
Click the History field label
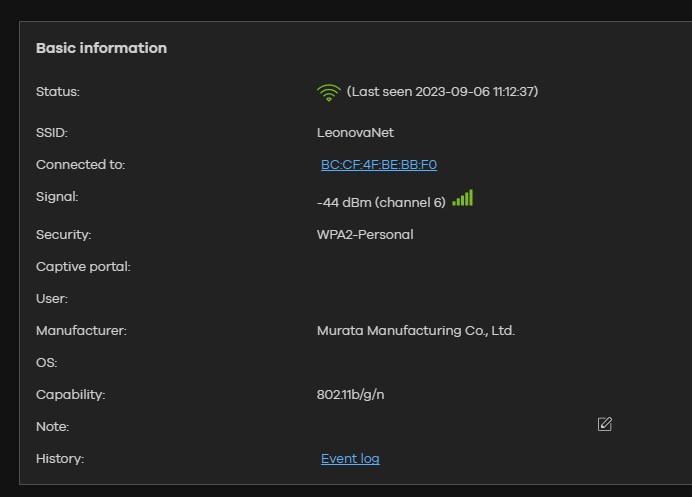(x=60, y=459)
